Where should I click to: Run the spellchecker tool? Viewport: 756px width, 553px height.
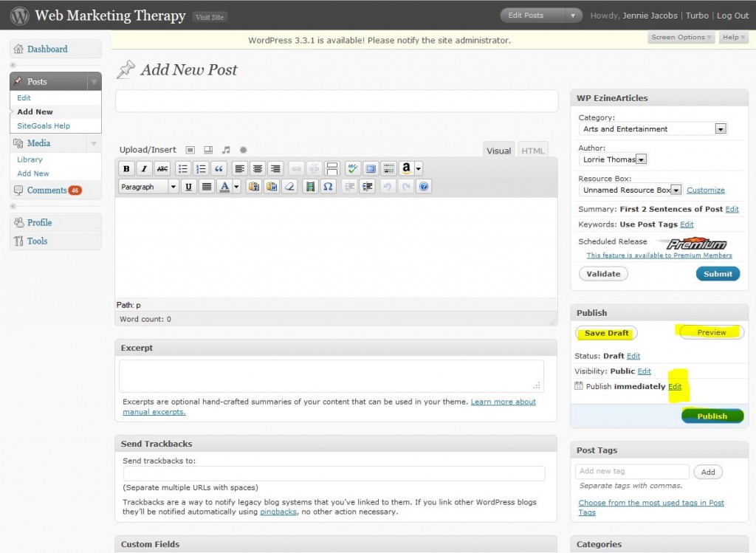352,169
